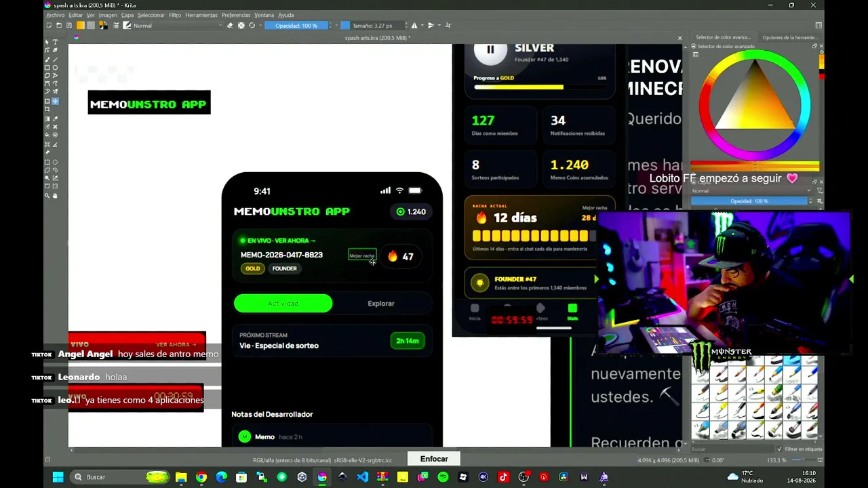Open Windows Start menu

point(58,477)
